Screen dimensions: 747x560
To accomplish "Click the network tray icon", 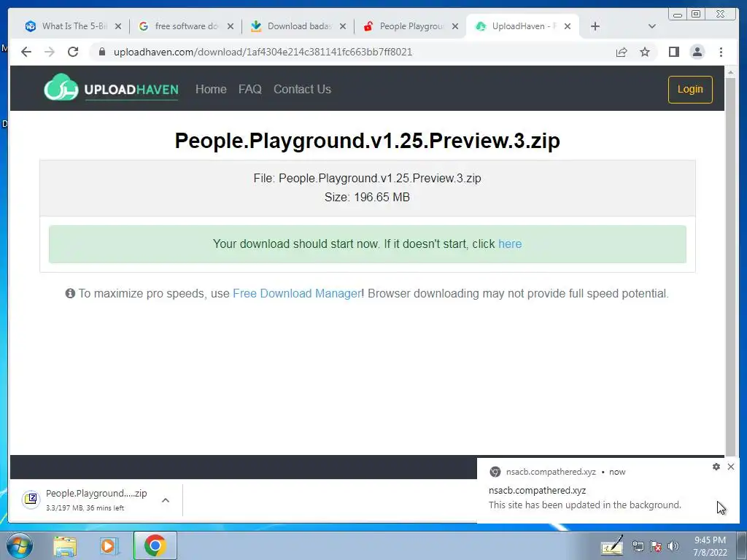I will tap(638, 546).
